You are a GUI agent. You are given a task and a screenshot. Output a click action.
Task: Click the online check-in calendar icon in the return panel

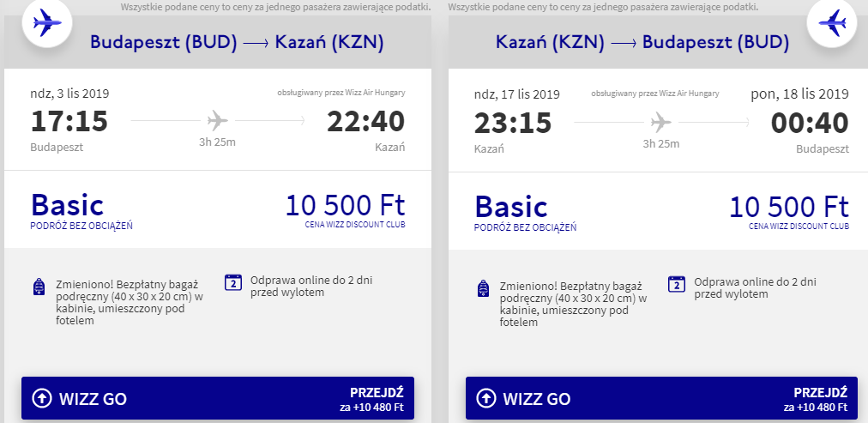click(x=677, y=283)
